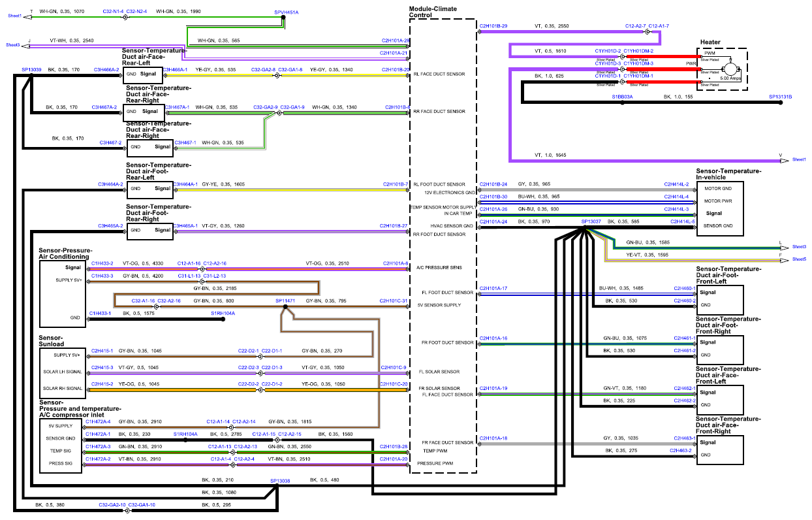Screen dimensions: 812x520
Task: Select splice label SP11471
Action: coord(285,301)
